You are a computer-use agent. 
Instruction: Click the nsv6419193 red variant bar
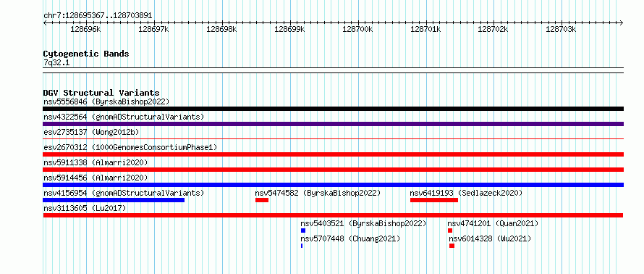[434, 200]
